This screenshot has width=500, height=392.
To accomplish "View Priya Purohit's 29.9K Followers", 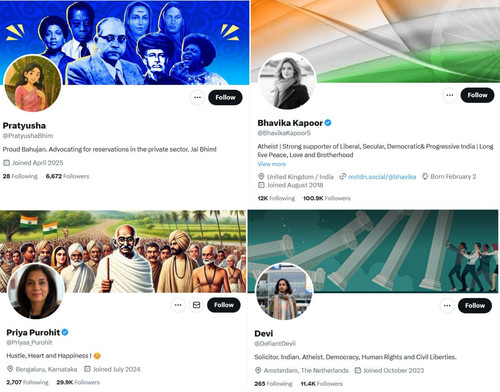I will pyautogui.click(x=78, y=382).
